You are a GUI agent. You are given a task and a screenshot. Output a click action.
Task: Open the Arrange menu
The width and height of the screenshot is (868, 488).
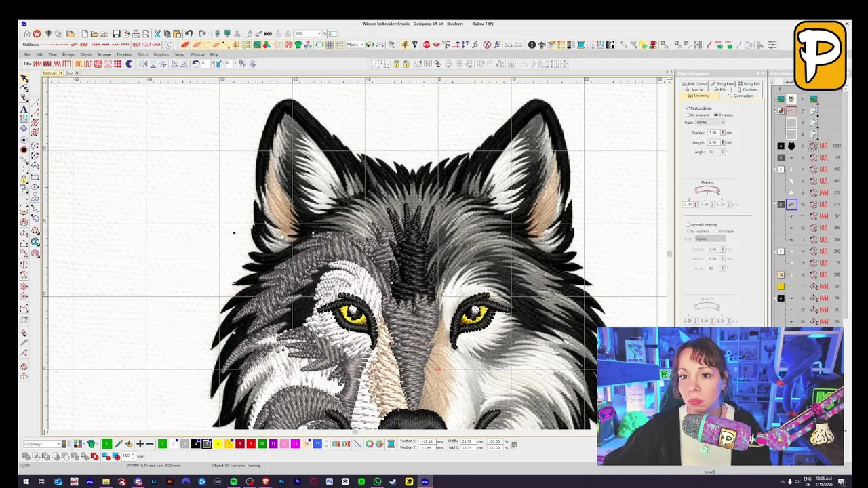pyautogui.click(x=104, y=54)
